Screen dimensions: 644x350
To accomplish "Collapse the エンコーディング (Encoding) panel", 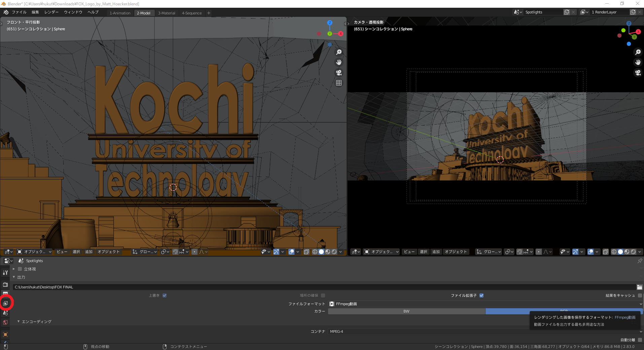I will [x=19, y=322].
